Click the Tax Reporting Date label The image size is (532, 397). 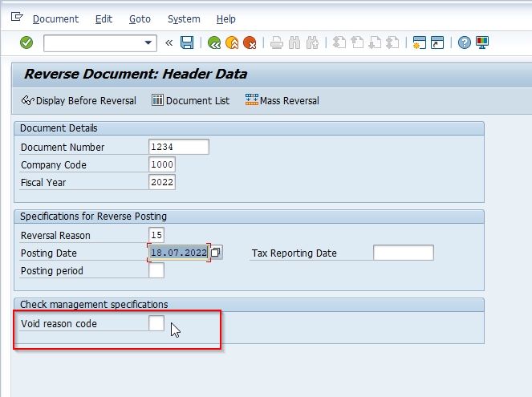(294, 253)
